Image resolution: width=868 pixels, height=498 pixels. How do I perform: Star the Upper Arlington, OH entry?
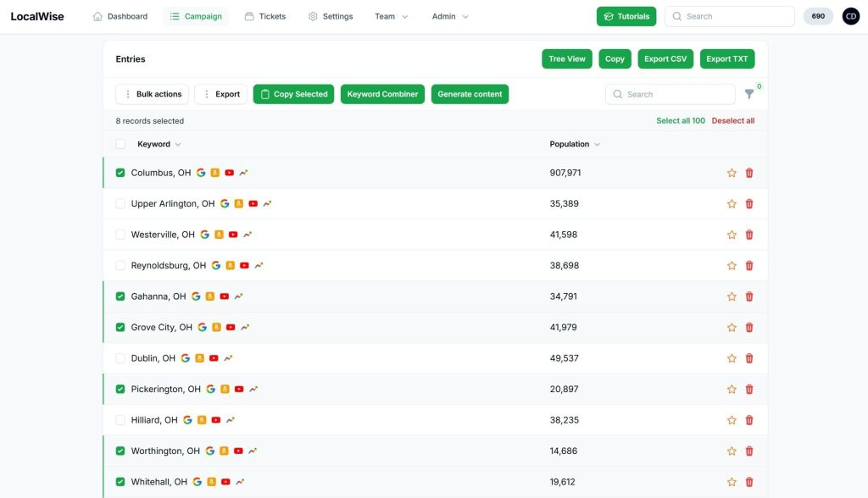(732, 204)
